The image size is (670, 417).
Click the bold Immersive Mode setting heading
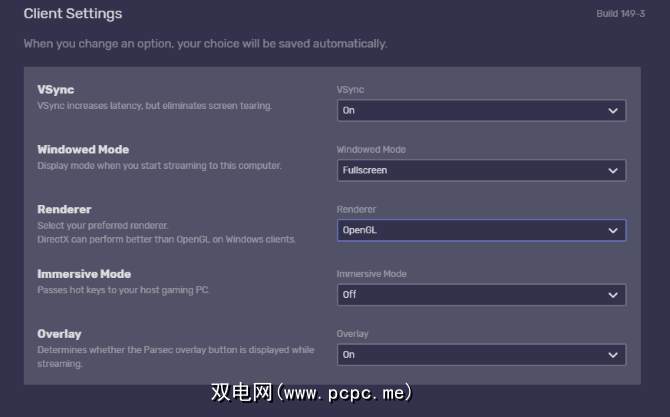coord(84,274)
